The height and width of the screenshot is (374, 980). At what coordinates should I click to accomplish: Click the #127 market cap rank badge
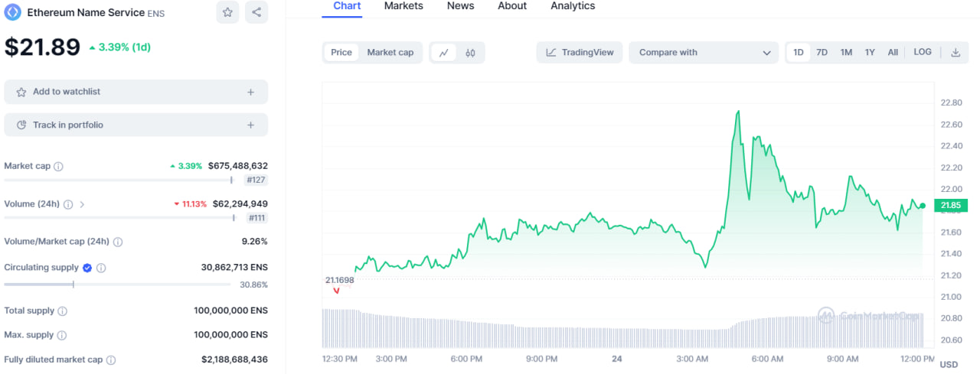(256, 180)
